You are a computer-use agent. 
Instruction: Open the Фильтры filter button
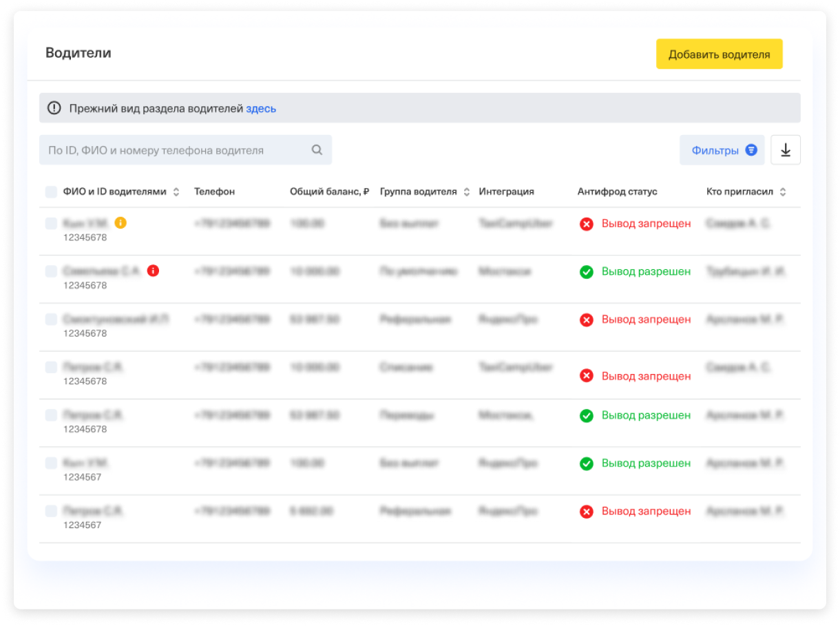pyautogui.click(x=722, y=150)
